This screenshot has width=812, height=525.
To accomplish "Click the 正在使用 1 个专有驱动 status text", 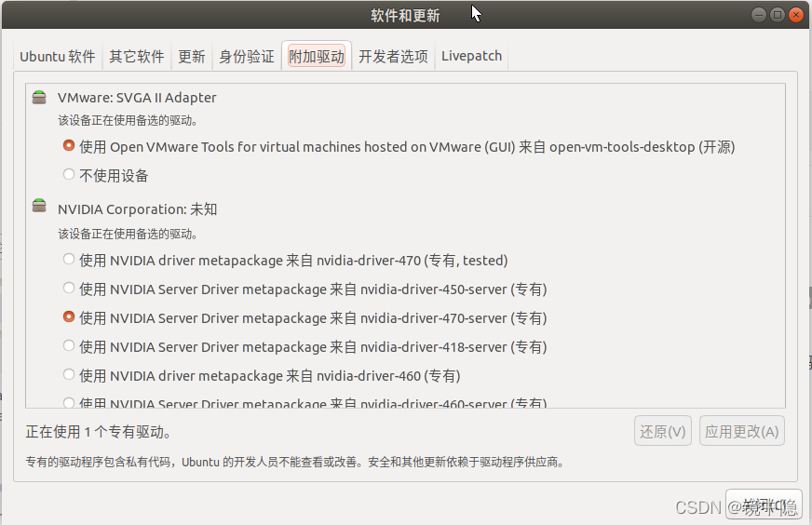I will 99,432.
